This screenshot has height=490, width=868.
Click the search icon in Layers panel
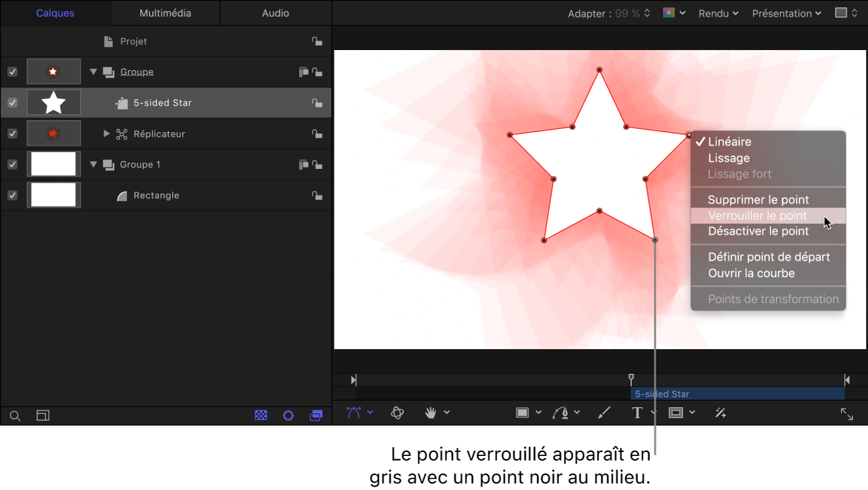(x=15, y=416)
